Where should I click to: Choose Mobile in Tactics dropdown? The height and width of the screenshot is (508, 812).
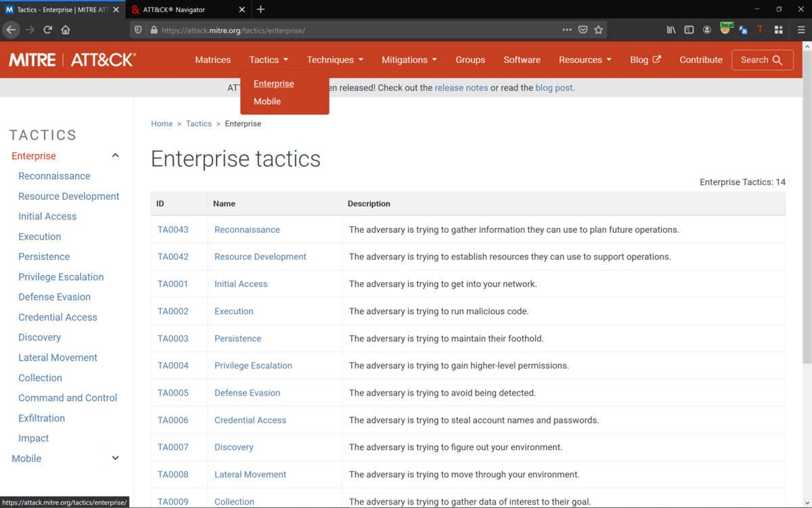267,101
